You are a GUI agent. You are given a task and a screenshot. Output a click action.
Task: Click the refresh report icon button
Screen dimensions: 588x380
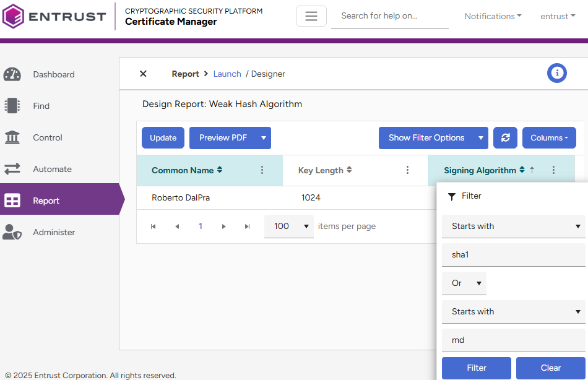pos(505,138)
